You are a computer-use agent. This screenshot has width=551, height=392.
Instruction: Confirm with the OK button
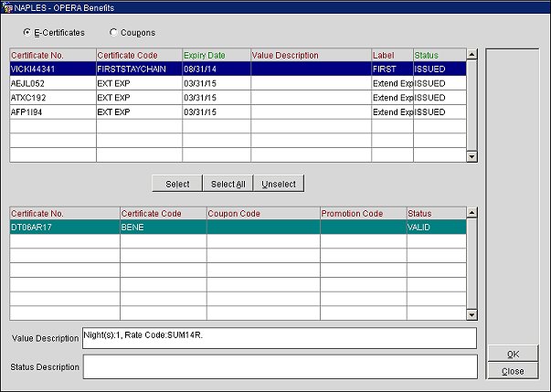click(x=513, y=354)
